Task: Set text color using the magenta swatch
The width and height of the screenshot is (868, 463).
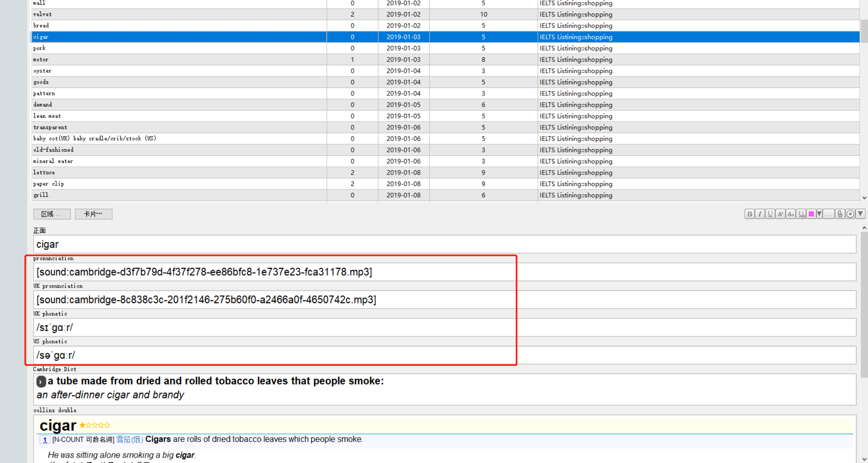Action: 811,214
